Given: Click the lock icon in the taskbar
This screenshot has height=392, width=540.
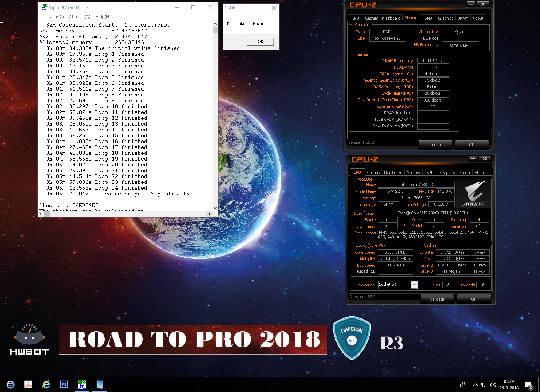Looking at the screenshot, I should click(x=11, y=384).
